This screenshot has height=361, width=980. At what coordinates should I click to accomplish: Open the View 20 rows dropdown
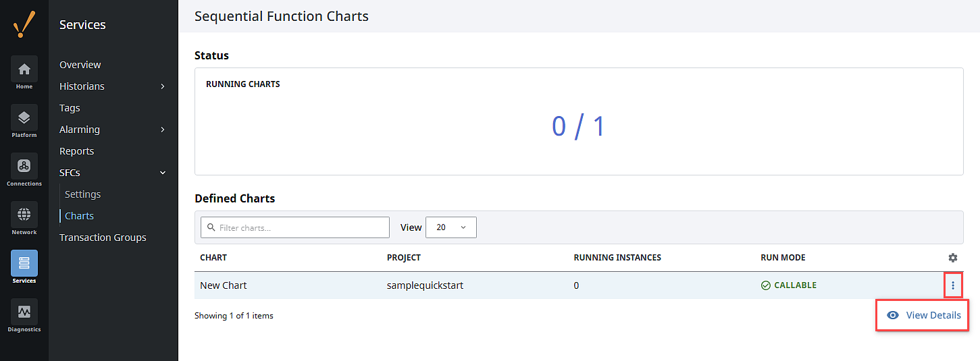(x=451, y=227)
